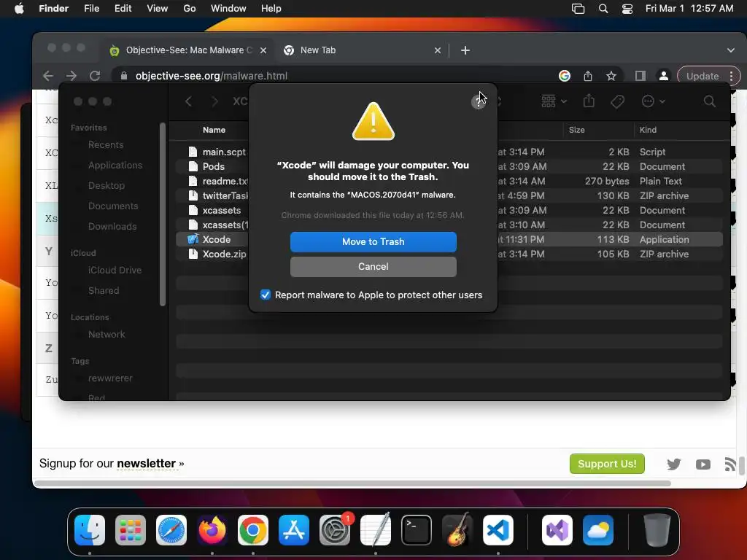Select Pods file in Finder list
The width and height of the screenshot is (747, 560).
coord(214,167)
